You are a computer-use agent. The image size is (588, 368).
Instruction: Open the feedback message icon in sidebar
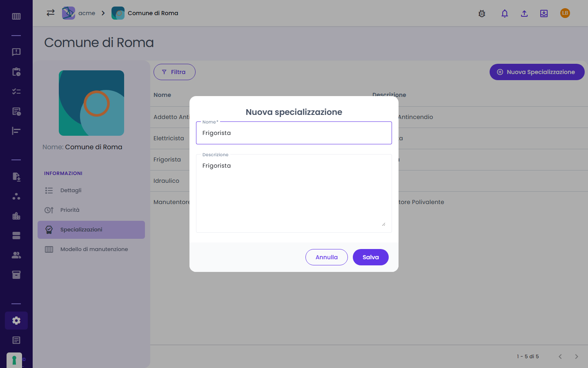[x=16, y=52]
